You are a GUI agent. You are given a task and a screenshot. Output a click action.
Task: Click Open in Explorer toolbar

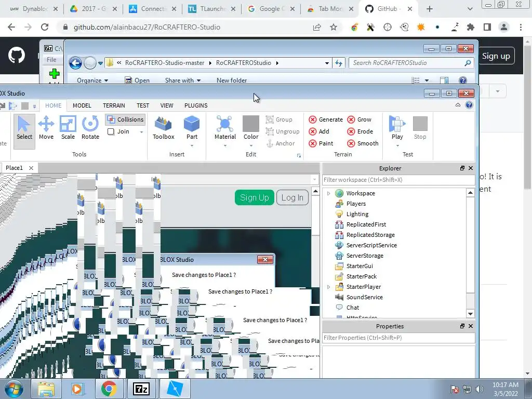pos(137,81)
